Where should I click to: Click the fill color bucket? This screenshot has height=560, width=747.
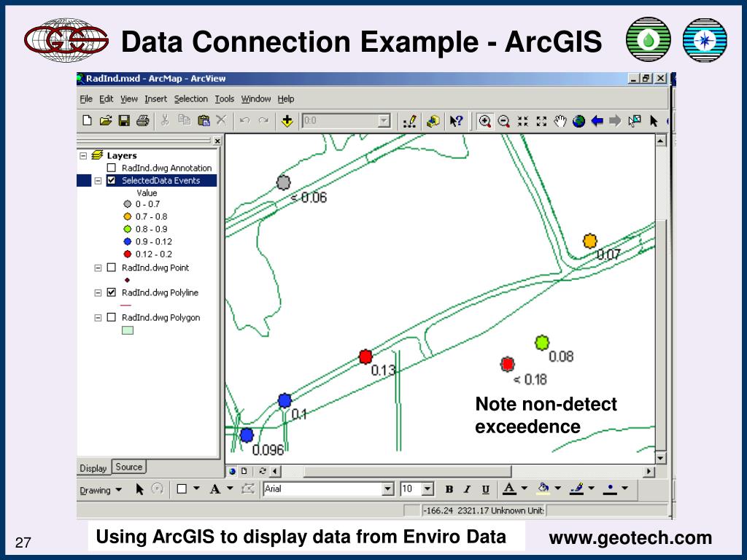click(x=543, y=489)
